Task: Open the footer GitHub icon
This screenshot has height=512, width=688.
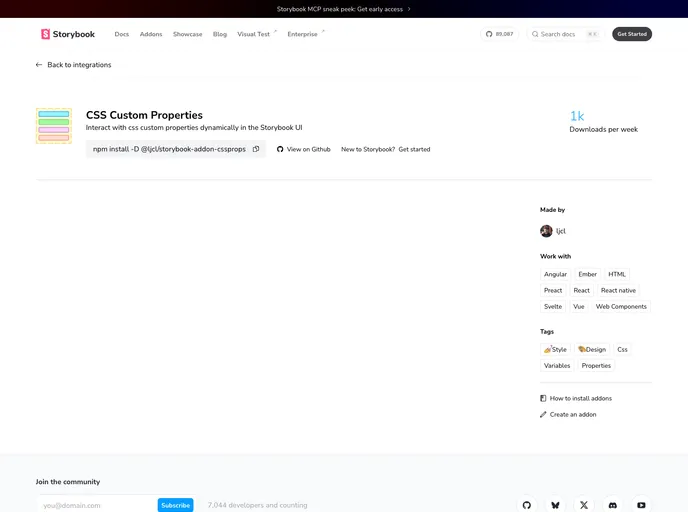Action: [527, 505]
